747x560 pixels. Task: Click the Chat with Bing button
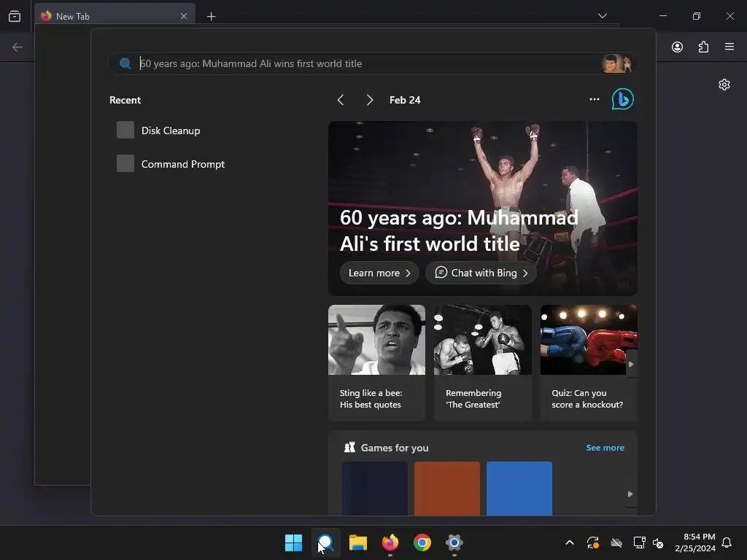(481, 273)
